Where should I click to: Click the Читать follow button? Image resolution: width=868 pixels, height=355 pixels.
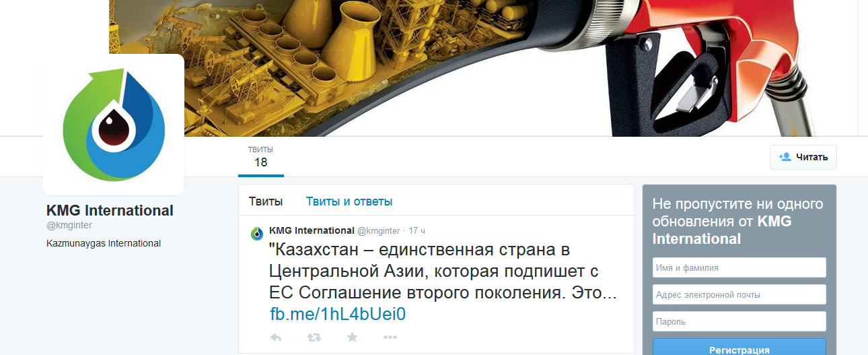point(803,157)
